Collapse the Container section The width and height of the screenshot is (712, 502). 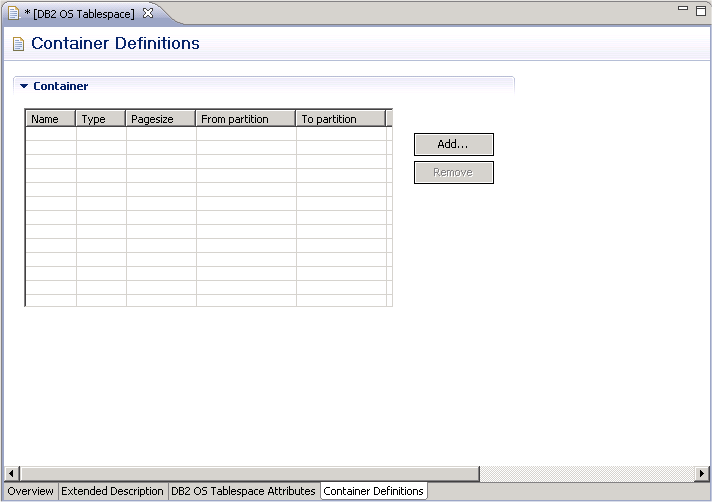point(24,86)
